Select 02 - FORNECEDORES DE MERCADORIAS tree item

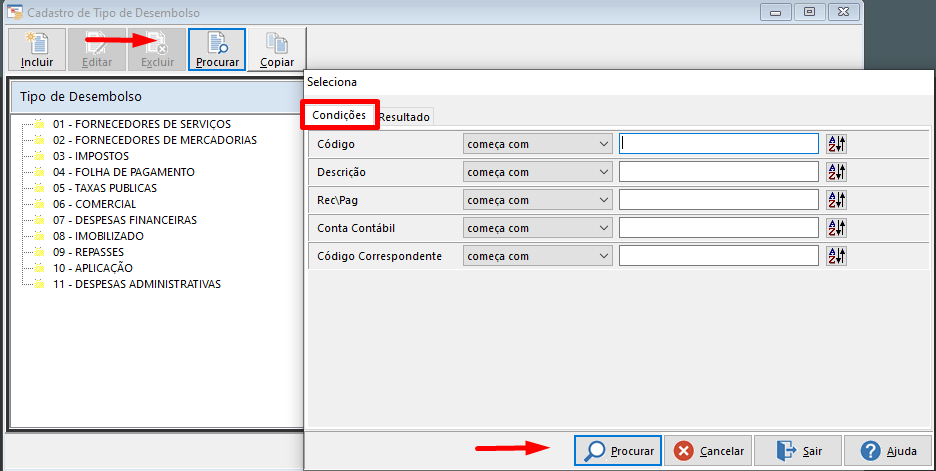(155, 140)
